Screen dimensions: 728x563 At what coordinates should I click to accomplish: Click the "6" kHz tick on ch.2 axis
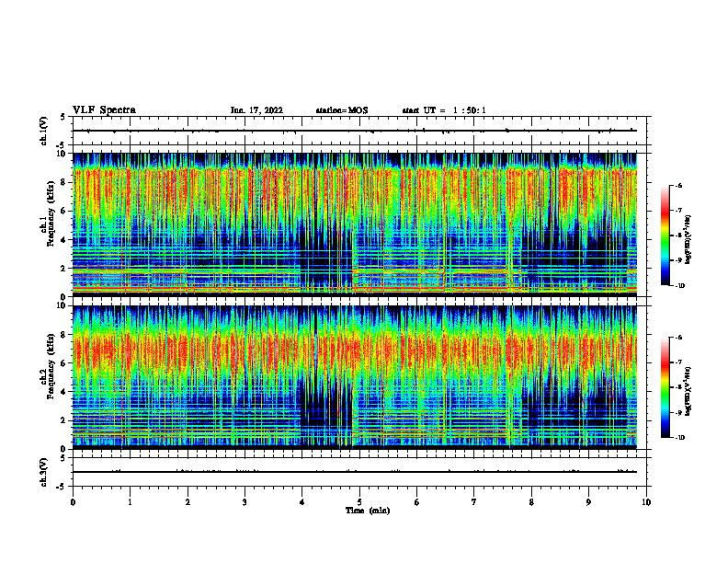65,363
